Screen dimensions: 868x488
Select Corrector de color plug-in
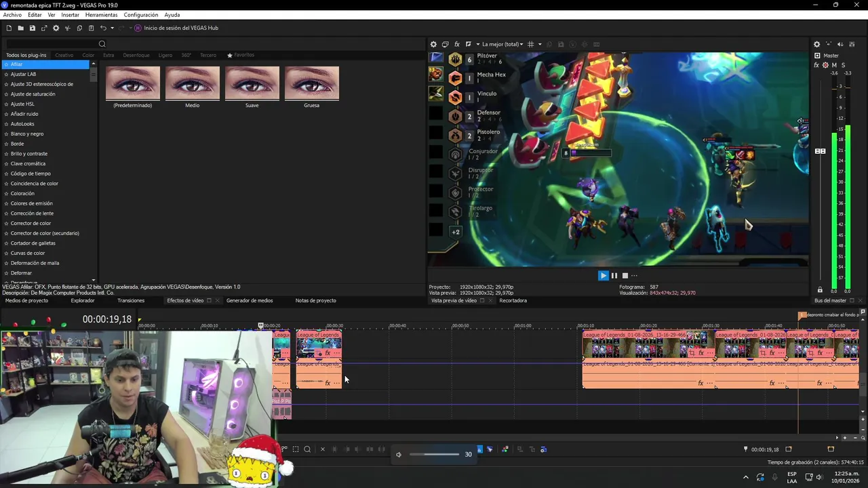coord(31,223)
